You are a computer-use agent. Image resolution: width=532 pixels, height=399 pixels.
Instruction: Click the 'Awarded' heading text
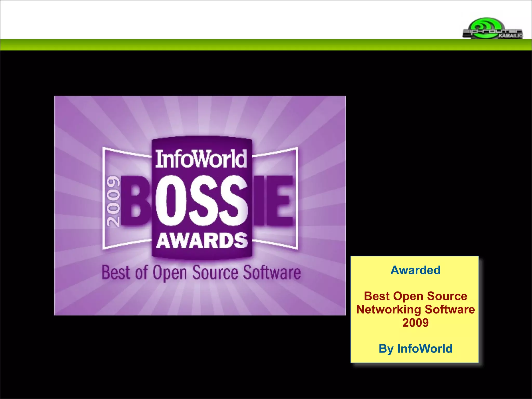[x=415, y=270]
